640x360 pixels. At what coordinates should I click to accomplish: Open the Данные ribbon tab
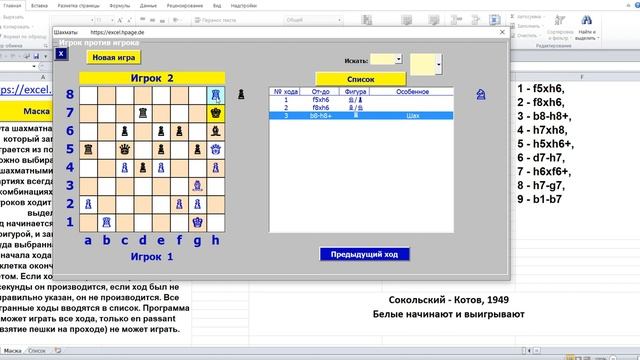click(148, 6)
